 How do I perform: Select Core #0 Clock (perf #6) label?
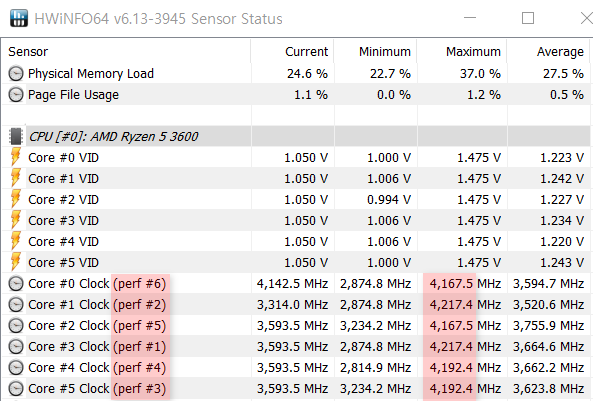click(x=97, y=284)
